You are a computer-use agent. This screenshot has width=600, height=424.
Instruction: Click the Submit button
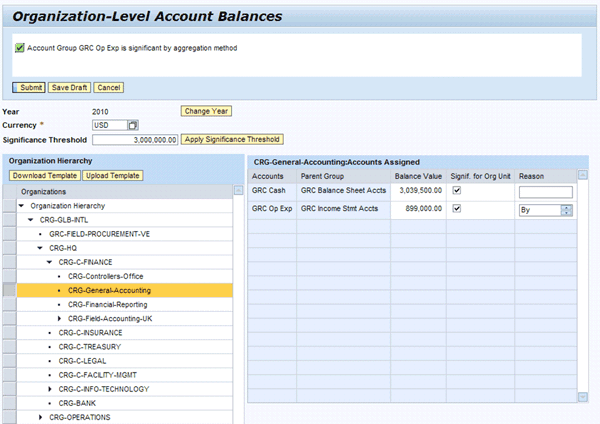29,87
